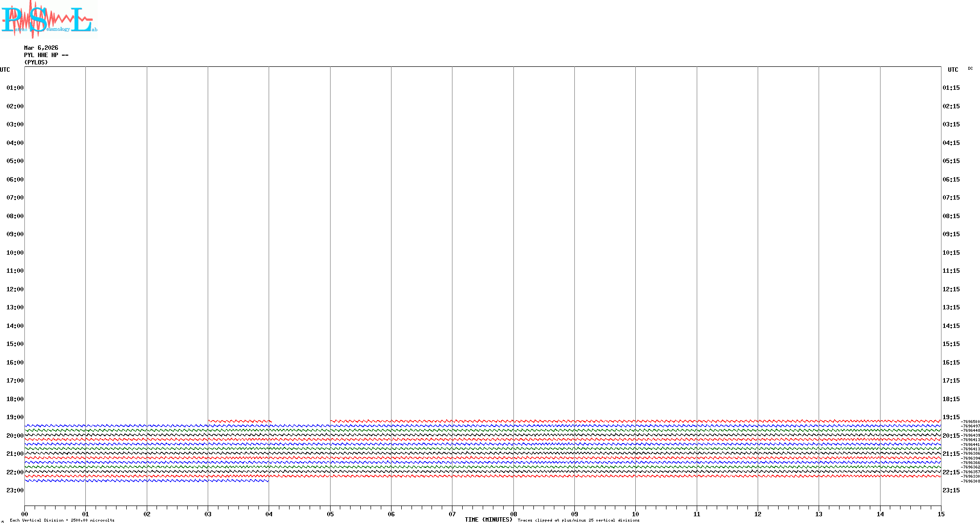
Task: Click the short red trace segment between minutes 03-04
Action: [239, 421]
